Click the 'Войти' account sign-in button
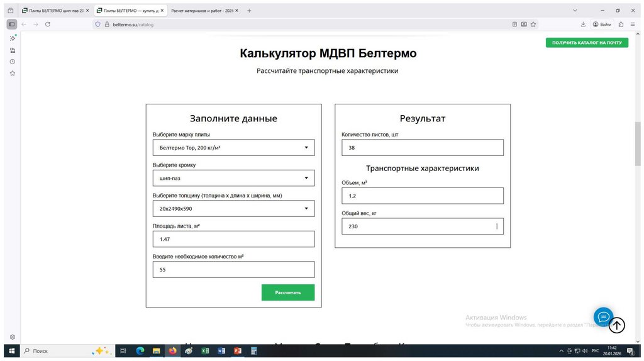This screenshot has width=644, height=361. click(602, 25)
